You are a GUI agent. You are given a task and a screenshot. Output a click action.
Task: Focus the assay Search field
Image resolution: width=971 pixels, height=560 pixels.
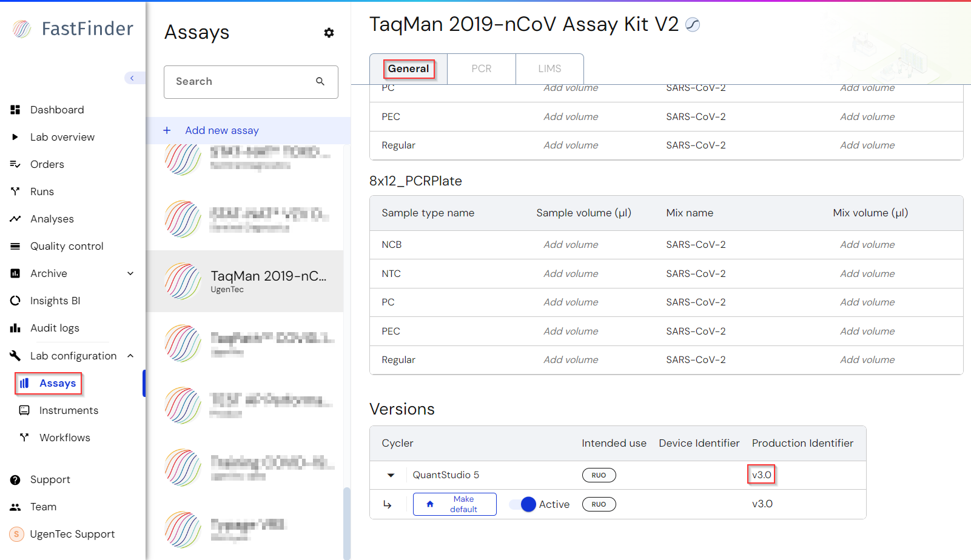coord(251,82)
